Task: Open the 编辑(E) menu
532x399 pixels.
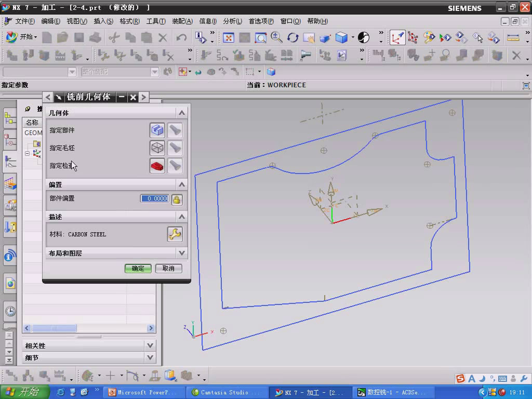Action: coord(50,21)
